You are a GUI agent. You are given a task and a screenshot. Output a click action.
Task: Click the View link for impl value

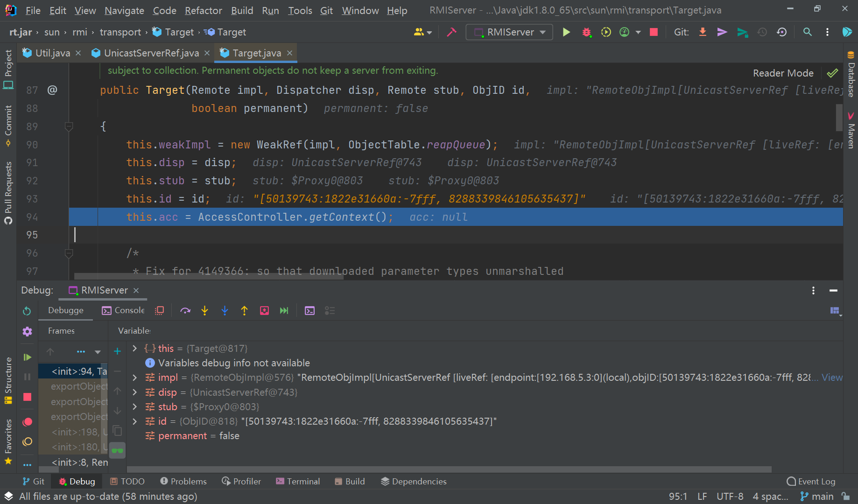[x=832, y=378]
